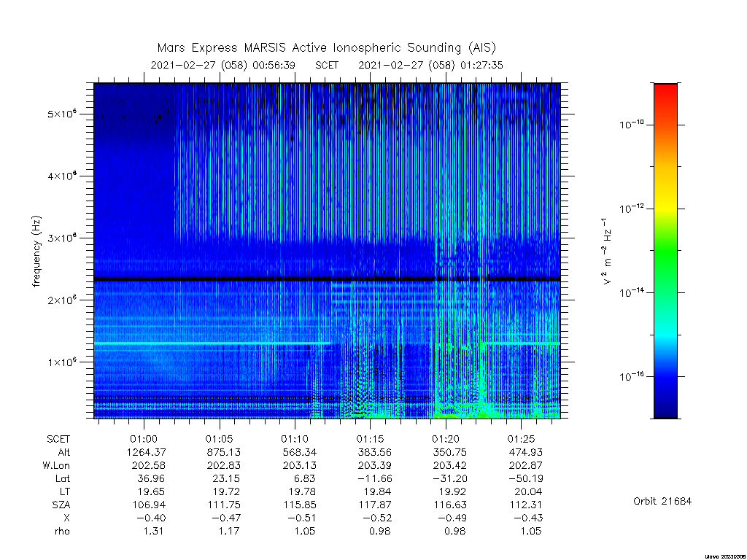The image size is (747, 560).
Task: Click the 'frequency (Hz)' axis label
Action: pyautogui.click(x=36, y=252)
